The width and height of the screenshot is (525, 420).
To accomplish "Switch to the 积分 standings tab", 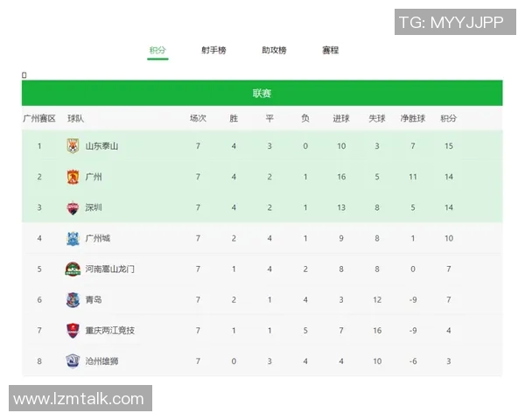I will pos(157,51).
